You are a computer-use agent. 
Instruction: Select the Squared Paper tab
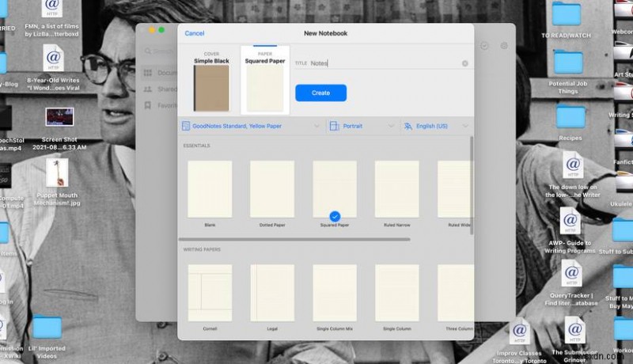point(265,80)
